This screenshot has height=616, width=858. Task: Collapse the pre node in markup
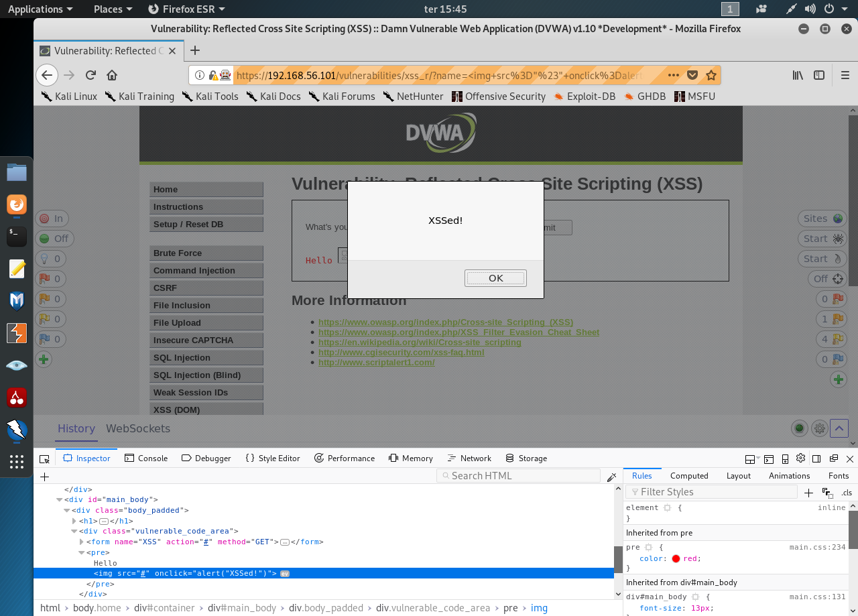pyautogui.click(x=81, y=552)
